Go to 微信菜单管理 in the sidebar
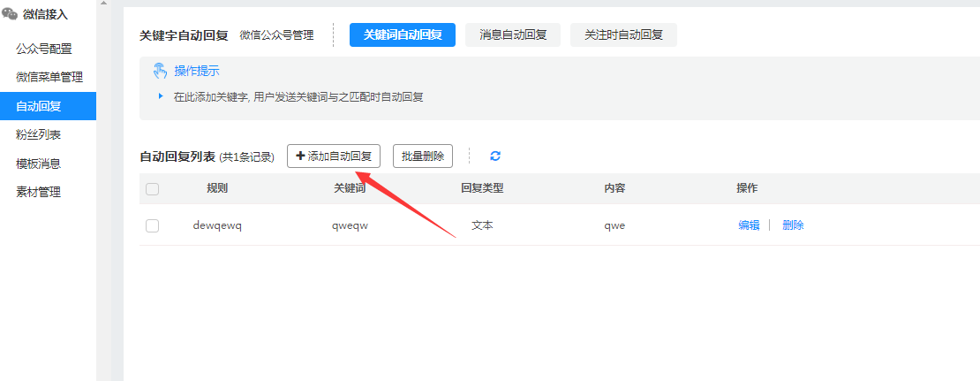 (x=49, y=77)
